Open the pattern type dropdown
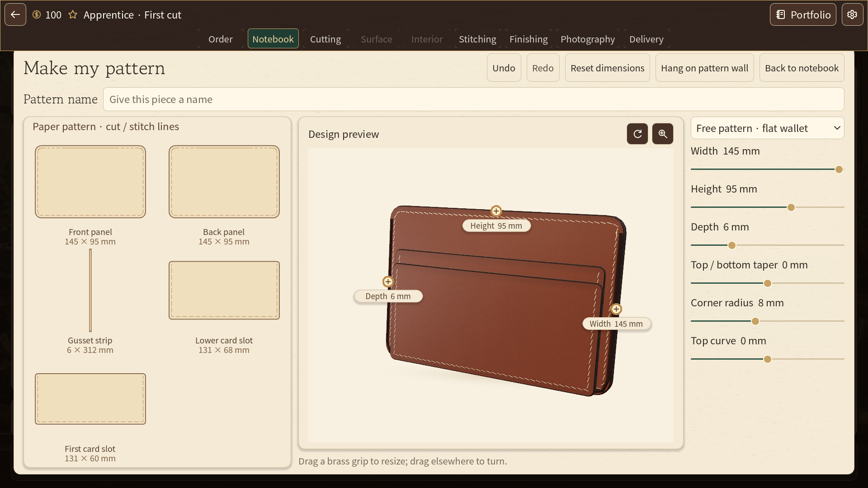The image size is (868, 488). click(767, 128)
